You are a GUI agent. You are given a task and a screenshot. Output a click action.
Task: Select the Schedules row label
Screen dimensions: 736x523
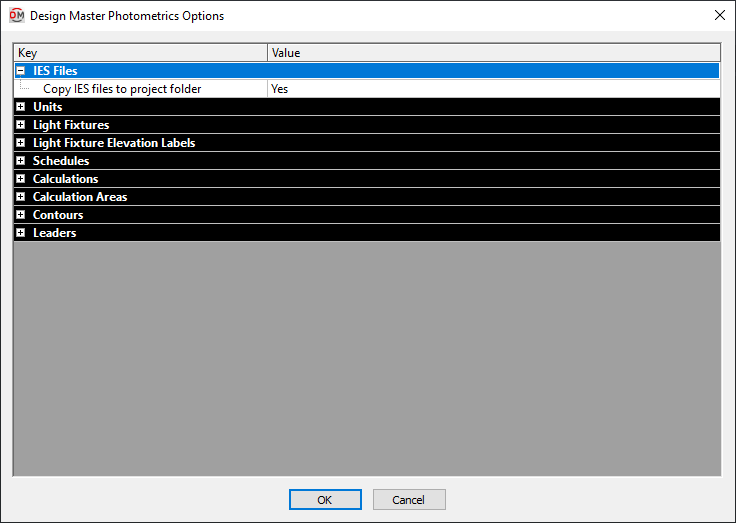(x=61, y=161)
